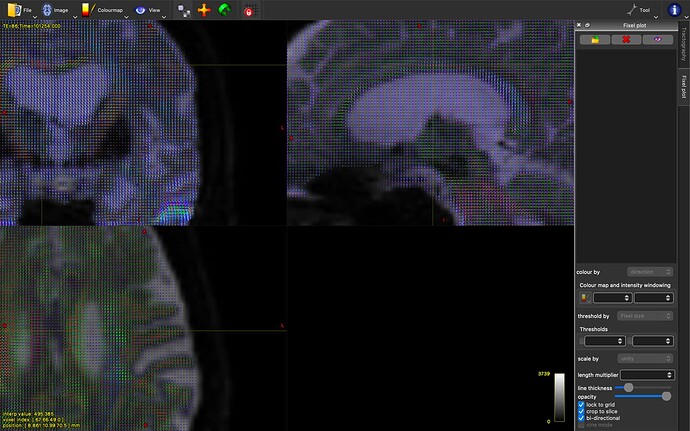Click the length multiplier field
The width and height of the screenshot is (690, 431).
[x=647, y=375]
